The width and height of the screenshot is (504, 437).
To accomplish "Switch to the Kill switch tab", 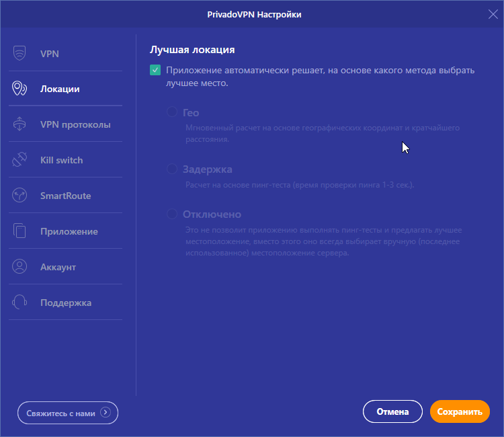I will coord(61,160).
